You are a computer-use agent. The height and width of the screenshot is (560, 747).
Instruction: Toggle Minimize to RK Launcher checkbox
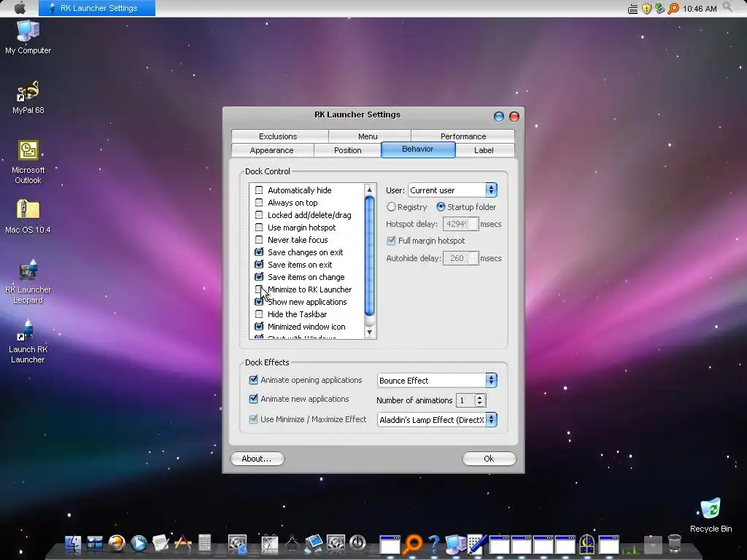(259, 289)
